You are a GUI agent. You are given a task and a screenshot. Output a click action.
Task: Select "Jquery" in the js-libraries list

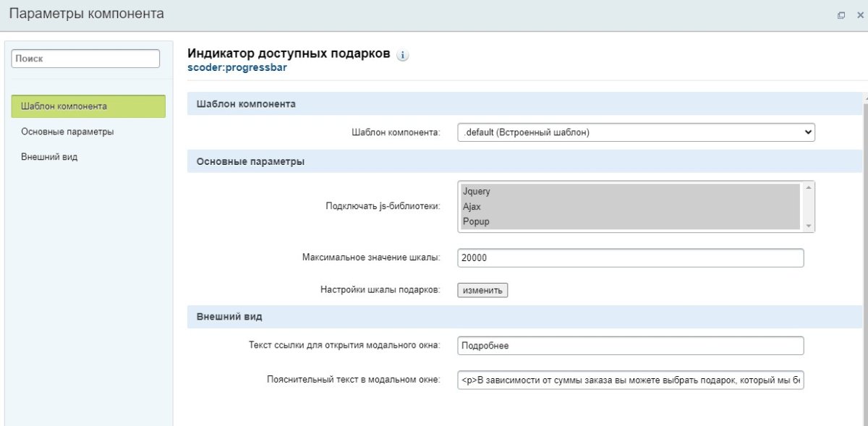[506, 191]
